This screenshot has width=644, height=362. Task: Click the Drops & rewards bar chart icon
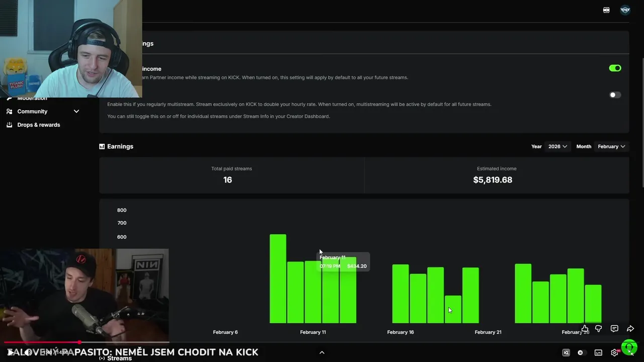(9, 125)
